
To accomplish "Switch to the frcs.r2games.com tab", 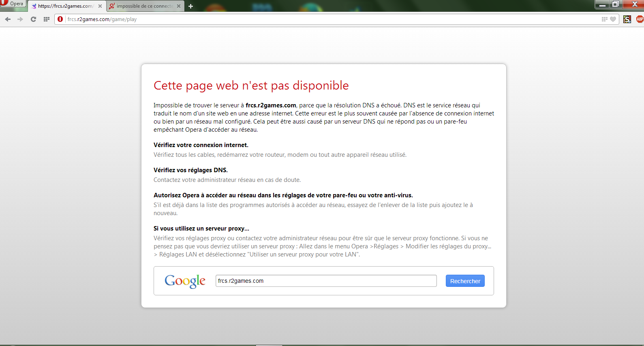I will point(65,6).
